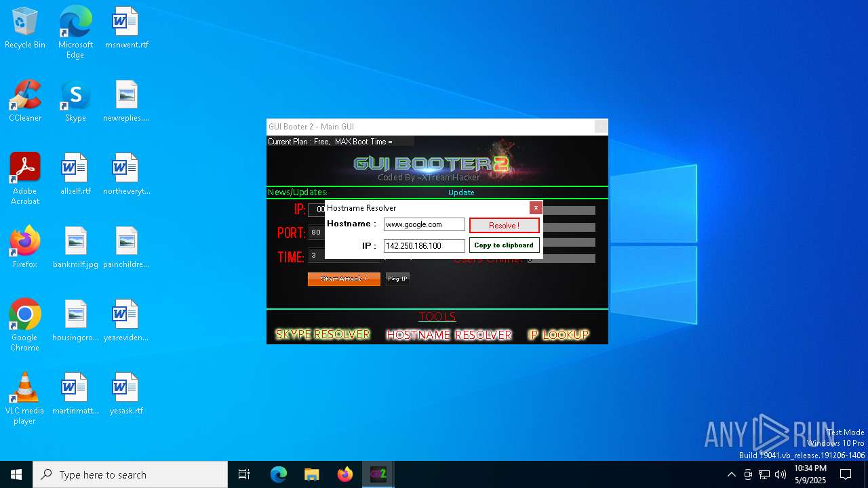Open VLC media player shortcut

[25, 399]
